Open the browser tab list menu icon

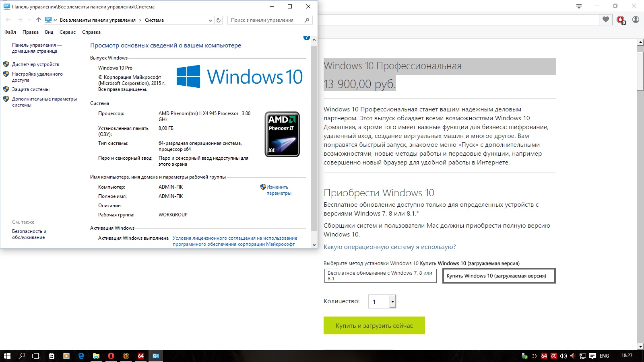click(579, 6)
